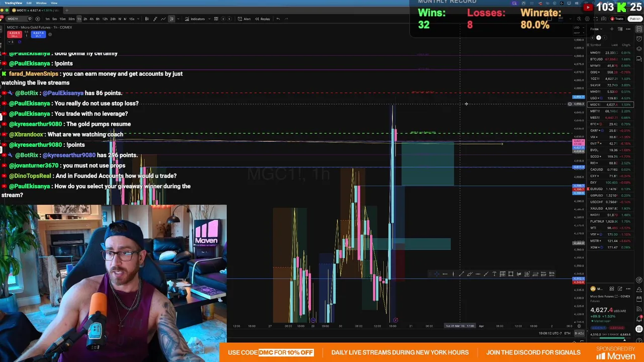Sort watchlist by Chg% column header

pos(626,45)
